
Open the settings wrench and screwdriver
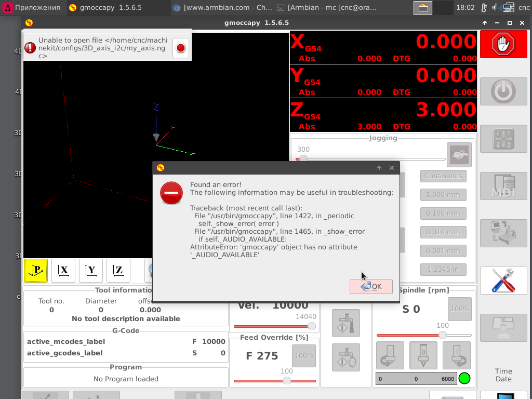coord(503,280)
